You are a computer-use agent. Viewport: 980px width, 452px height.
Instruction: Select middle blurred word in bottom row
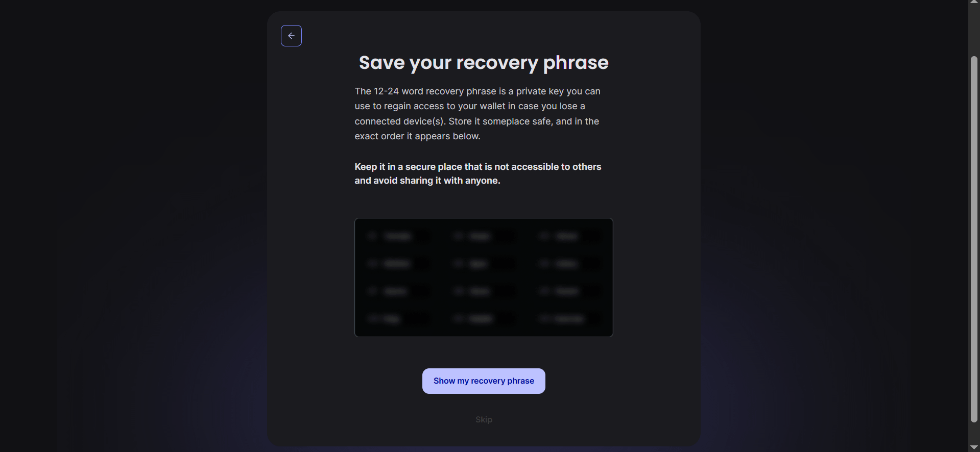point(480,319)
